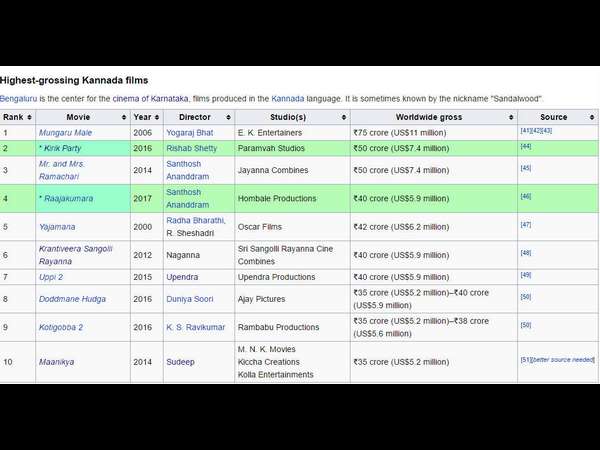The height and width of the screenshot is (450, 600).
Task: Open director Duniya Soori link
Action: [190, 299]
